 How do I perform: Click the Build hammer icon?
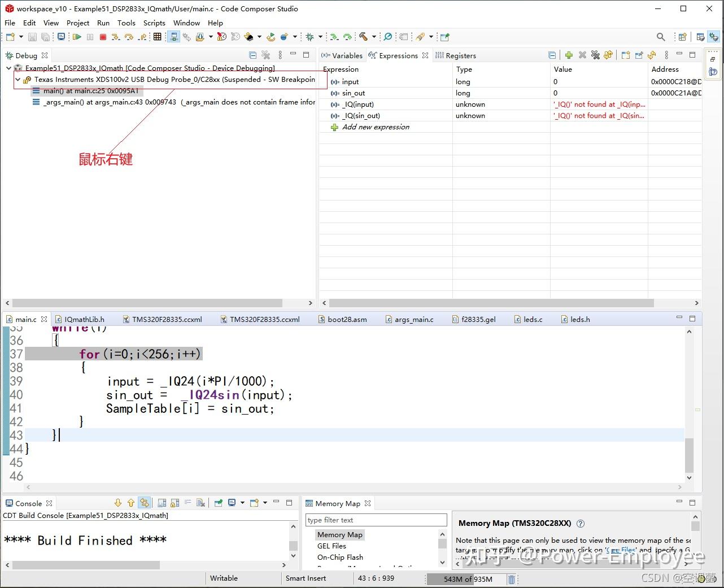[363, 37]
